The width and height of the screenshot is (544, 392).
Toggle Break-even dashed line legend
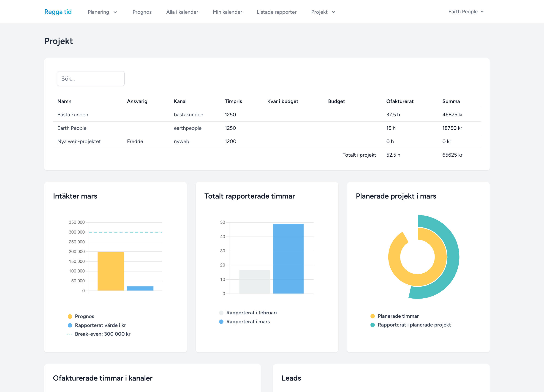(x=70, y=334)
